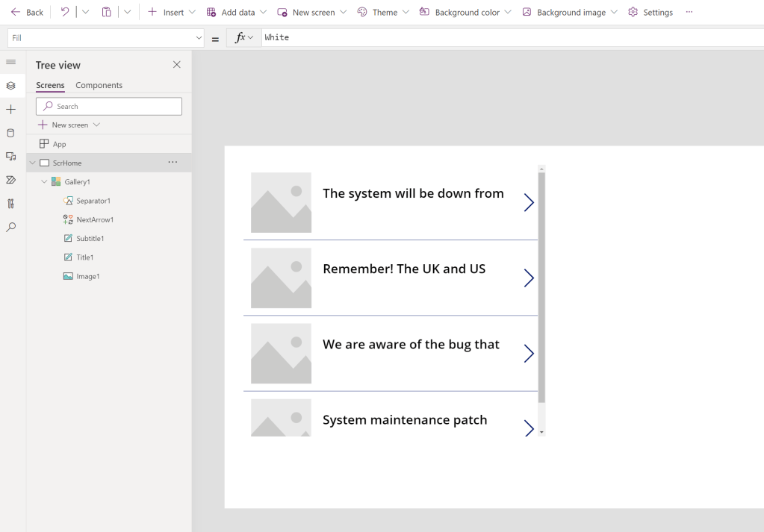The height and width of the screenshot is (532, 764).
Task: Open the Power Automate panel icon
Action: [11, 180]
